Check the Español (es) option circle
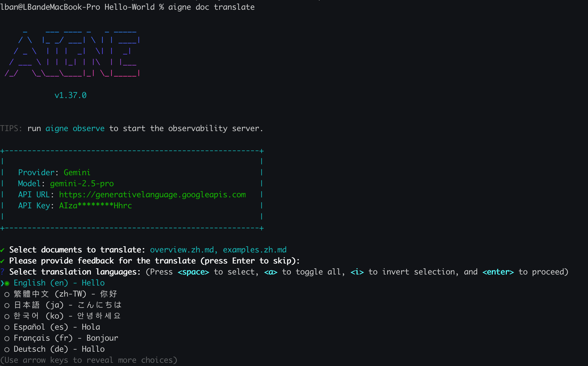588x366 pixels. (7, 327)
